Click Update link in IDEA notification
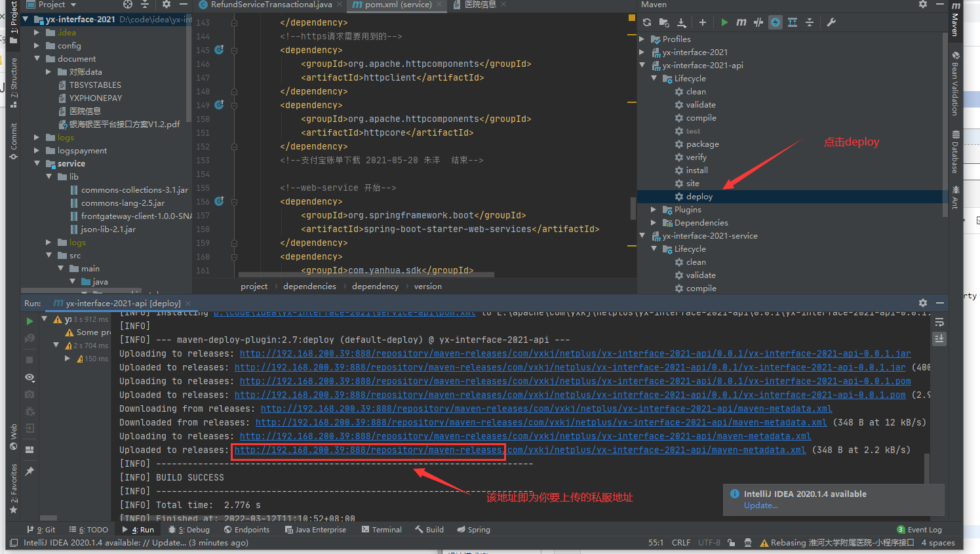This screenshot has height=554, width=980. click(x=760, y=505)
